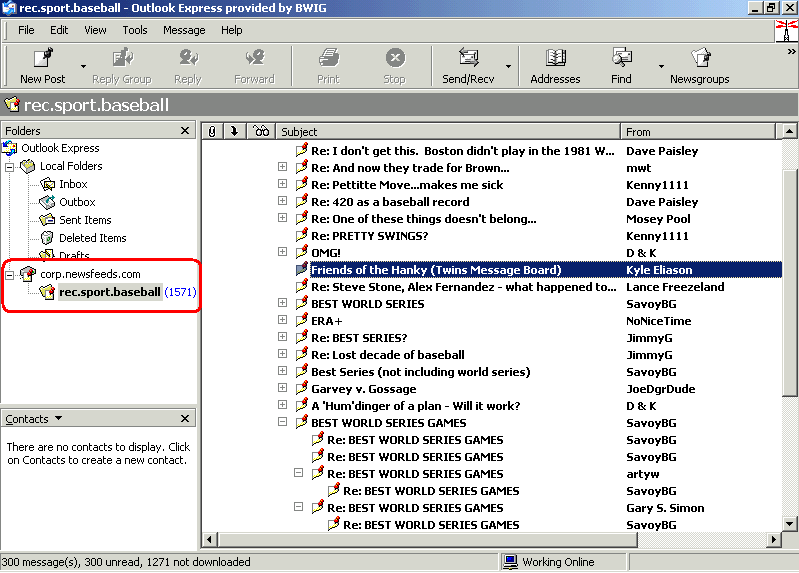
Task: Select the Local Folders icon
Action: click(28, 166)
